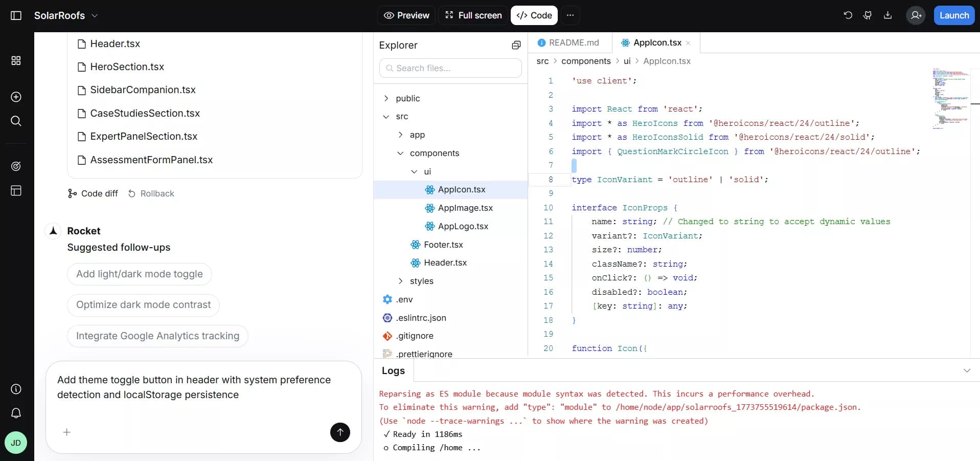This screenshot has height=461, width=980.
Task: Click the undo history icon in top bar
Action: click(x=848, y=15)
